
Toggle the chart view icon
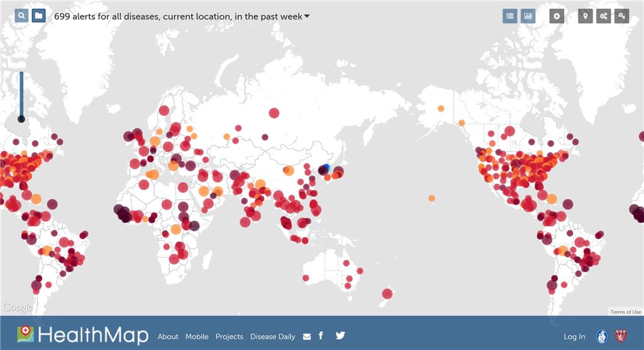coord(528,16)
